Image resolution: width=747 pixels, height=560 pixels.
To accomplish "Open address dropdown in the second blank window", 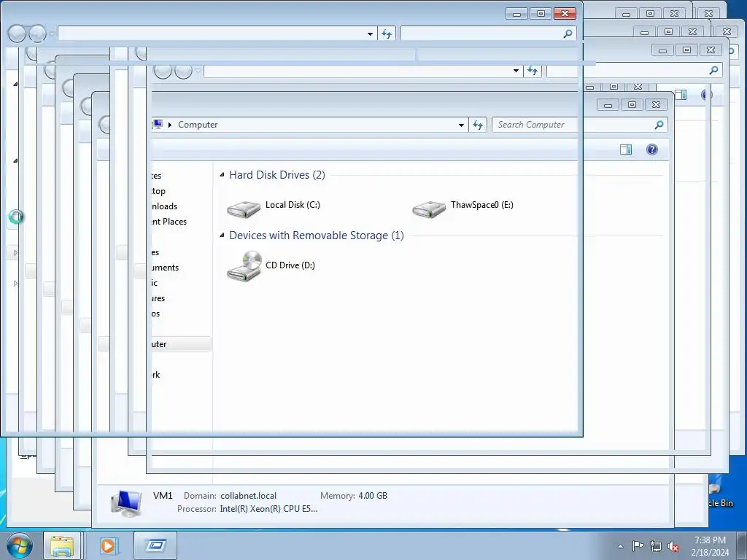I will 516,71.
